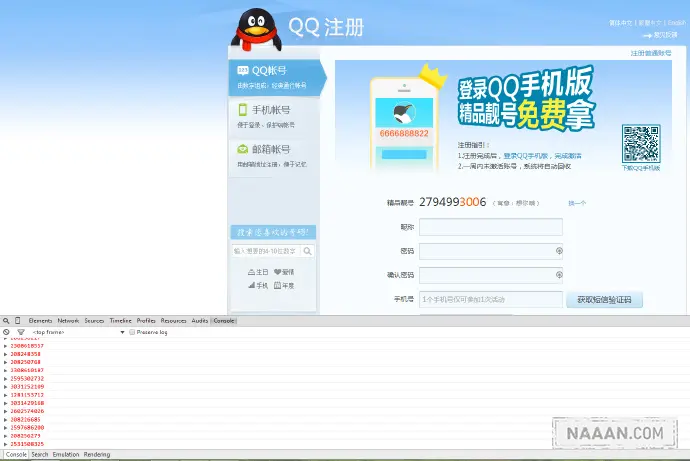Expand console entry 2597686200
690x461 pixels.
5,428
